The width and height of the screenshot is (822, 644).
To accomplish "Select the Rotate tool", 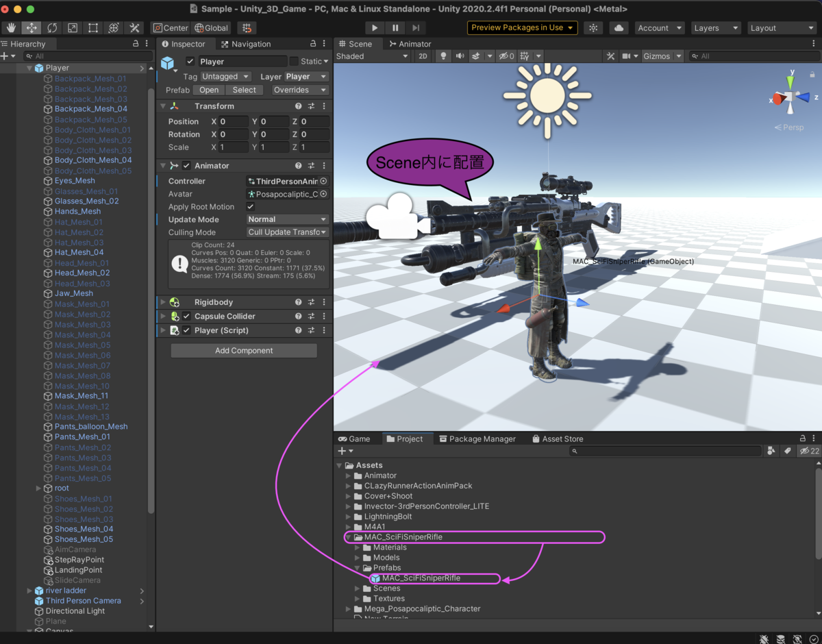I will [x=52, y=28].
